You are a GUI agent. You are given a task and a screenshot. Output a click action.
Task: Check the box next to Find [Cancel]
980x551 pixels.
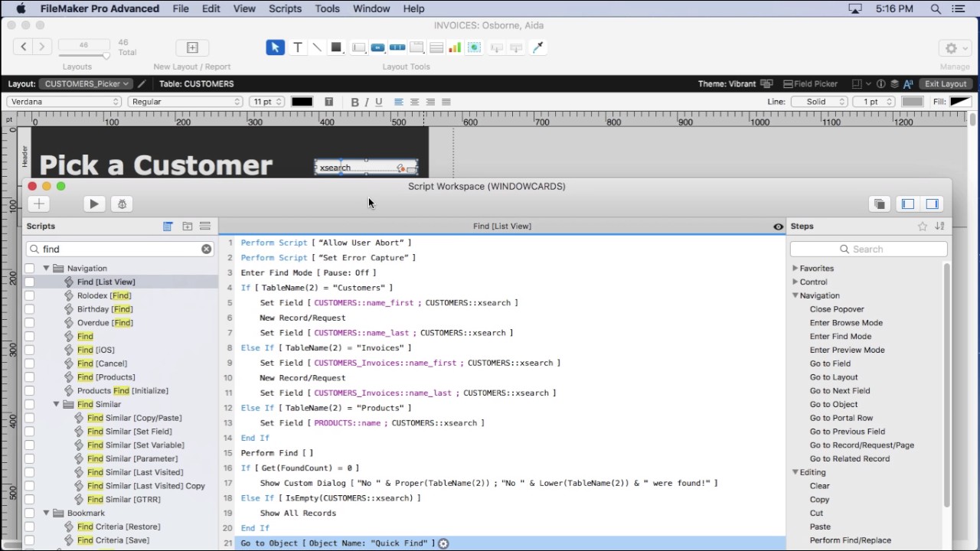coord(29,364)
